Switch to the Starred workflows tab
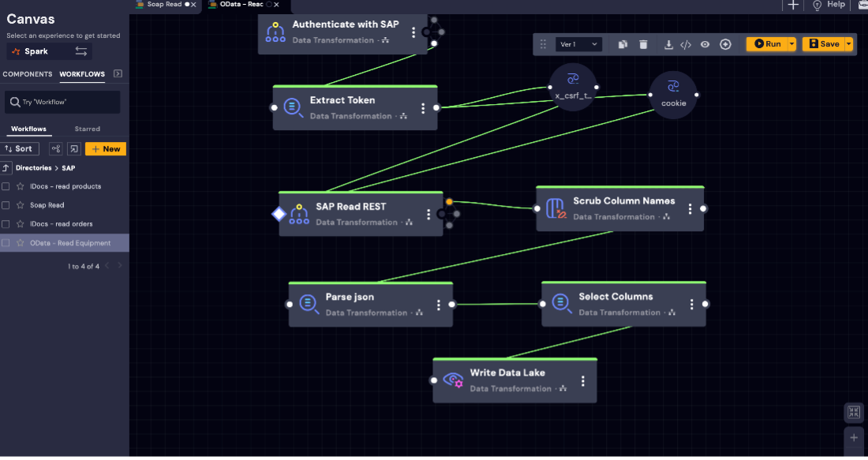Viewport: 868px width, 460px height. [x=87, y=129]
